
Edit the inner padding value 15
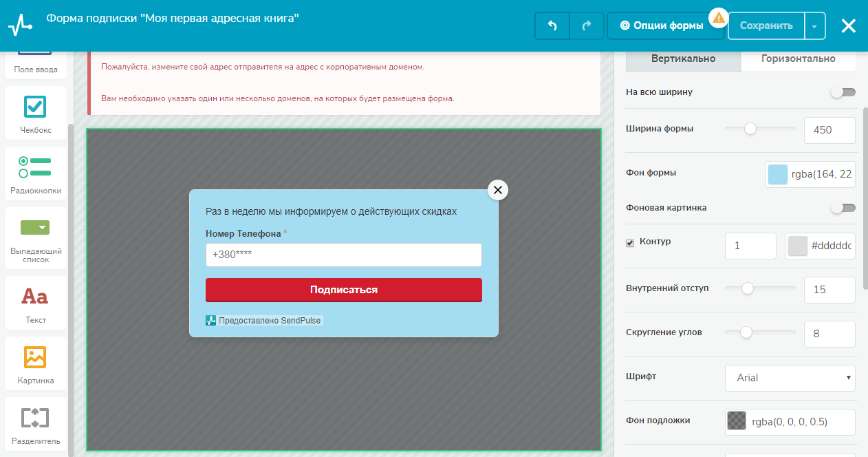pos(829,290)
